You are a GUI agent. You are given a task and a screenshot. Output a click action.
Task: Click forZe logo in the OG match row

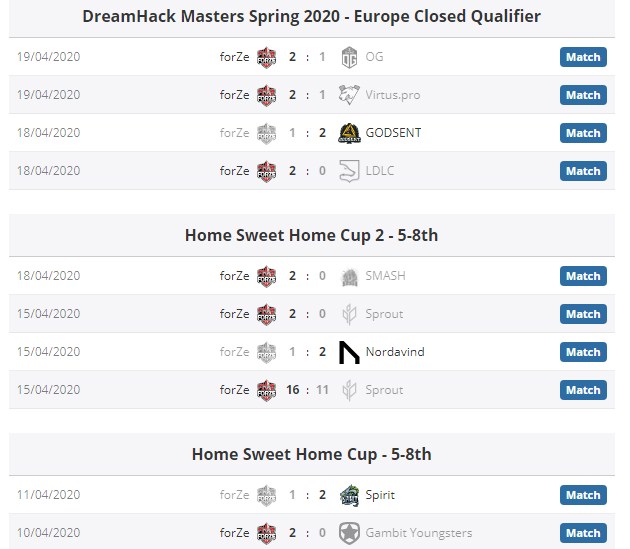click(x=266, y=57)
